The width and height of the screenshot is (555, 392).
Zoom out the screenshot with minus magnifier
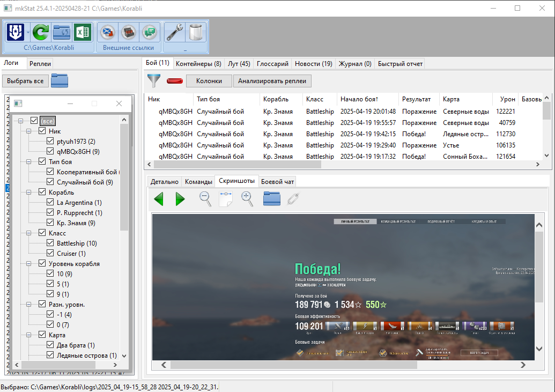point(205,198)
